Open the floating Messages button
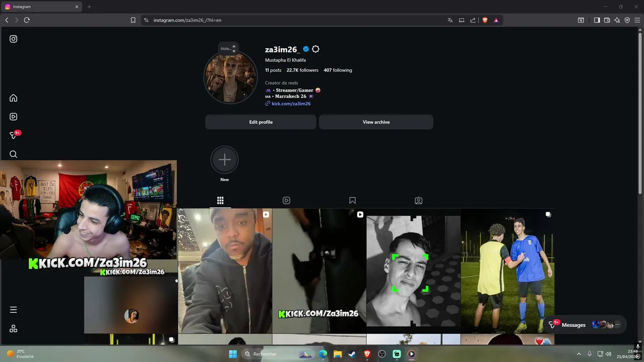The height and width of the screenshot is (362, 644). (x=586, y=325)
